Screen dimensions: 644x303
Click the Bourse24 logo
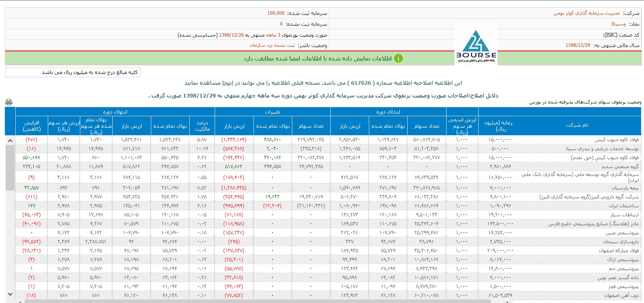[x=476, y=46]
